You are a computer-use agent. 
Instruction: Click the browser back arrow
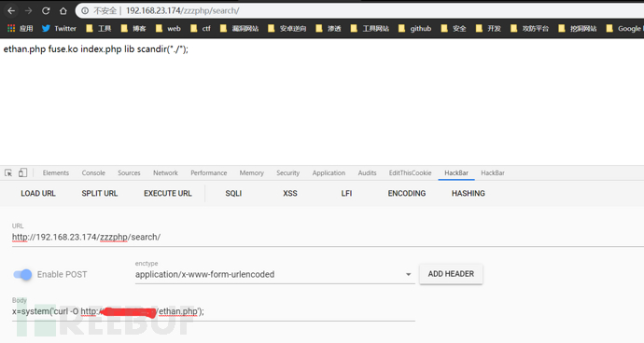point(11,10)
